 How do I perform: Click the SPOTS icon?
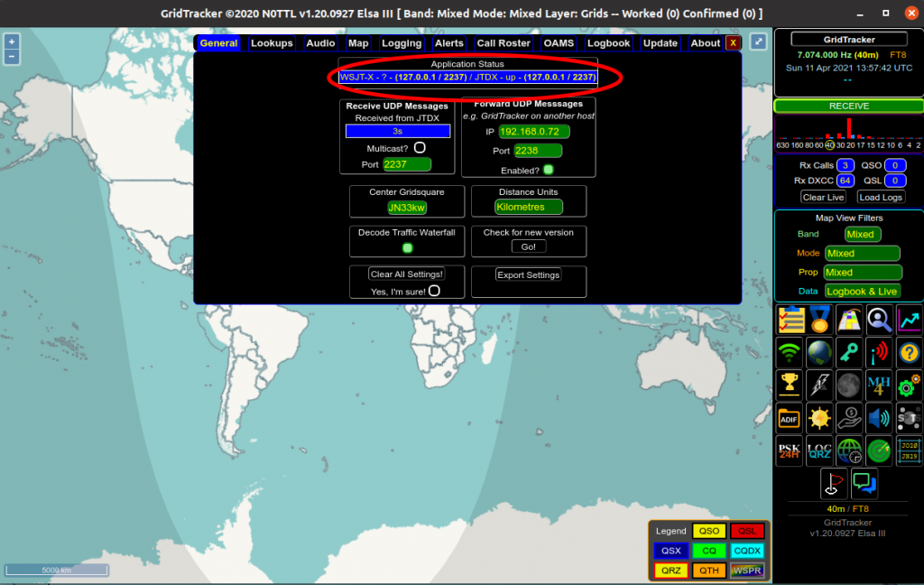click(909, 418)
